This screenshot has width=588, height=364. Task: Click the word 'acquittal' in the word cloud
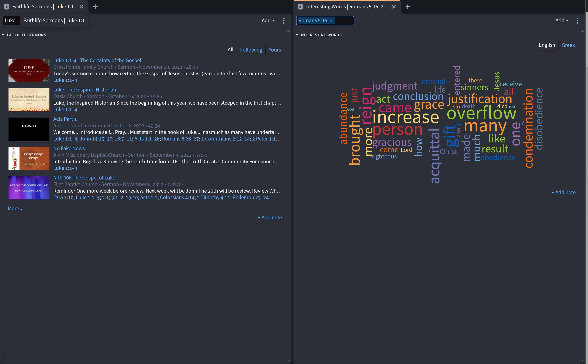point(435,156)
